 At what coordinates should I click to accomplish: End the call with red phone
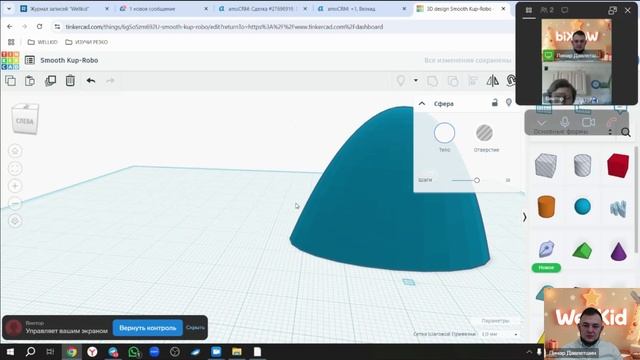(x=611, y=122)
